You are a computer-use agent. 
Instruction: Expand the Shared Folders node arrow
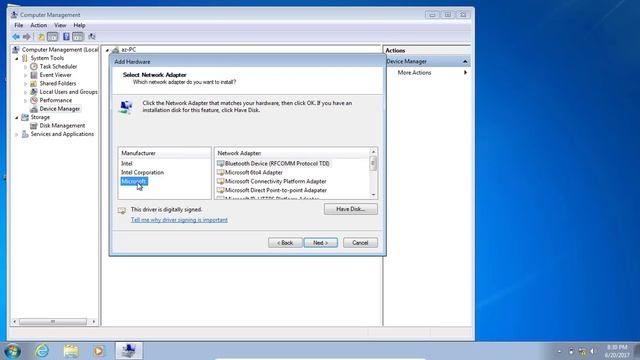tap(26, 84)
